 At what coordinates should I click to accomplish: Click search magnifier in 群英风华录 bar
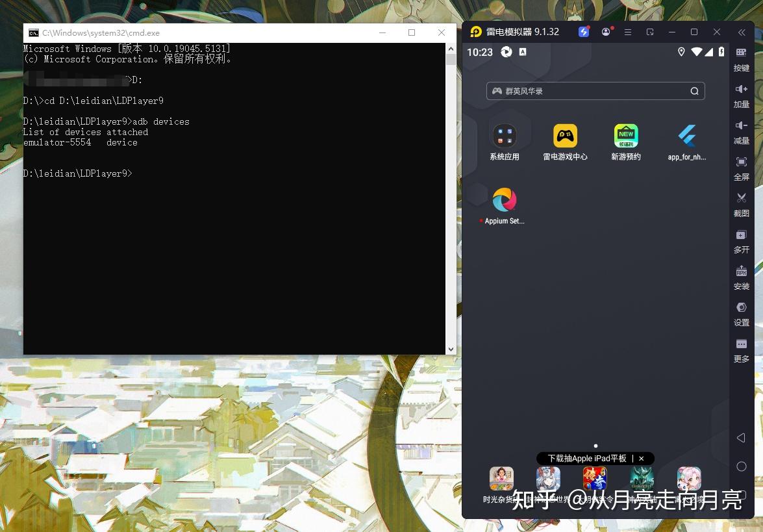tap(694, 91)
